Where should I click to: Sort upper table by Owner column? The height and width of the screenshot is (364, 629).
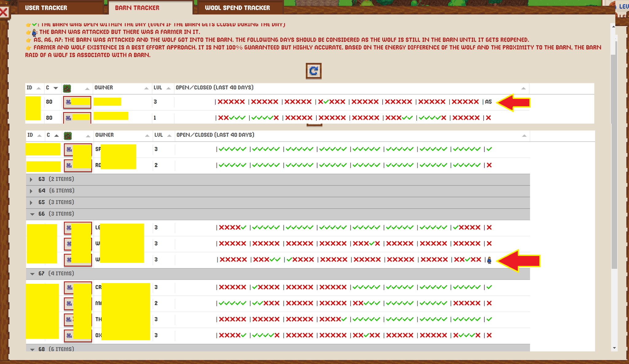[104, 88]
